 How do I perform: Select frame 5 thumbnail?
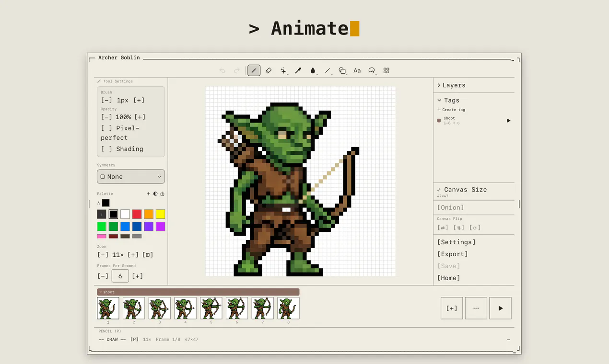[x=211, y=308]
